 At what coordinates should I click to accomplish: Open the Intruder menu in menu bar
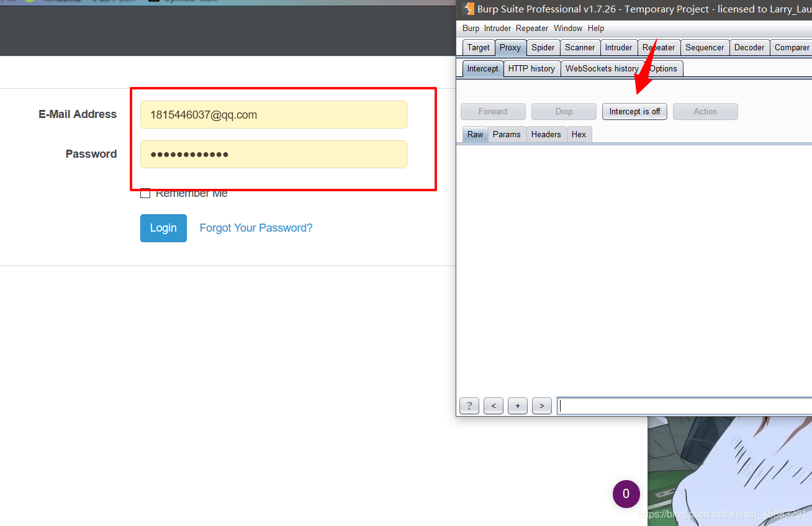pos(497,29)
